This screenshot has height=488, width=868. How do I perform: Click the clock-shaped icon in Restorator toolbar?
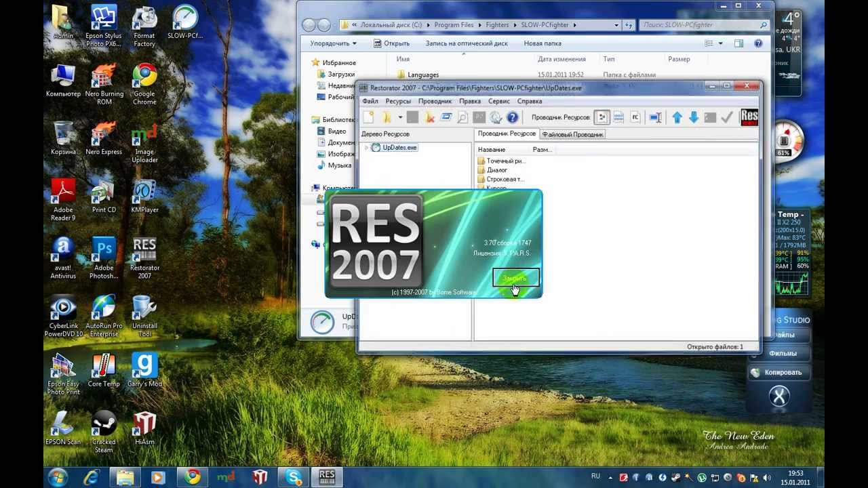[496, 117]
